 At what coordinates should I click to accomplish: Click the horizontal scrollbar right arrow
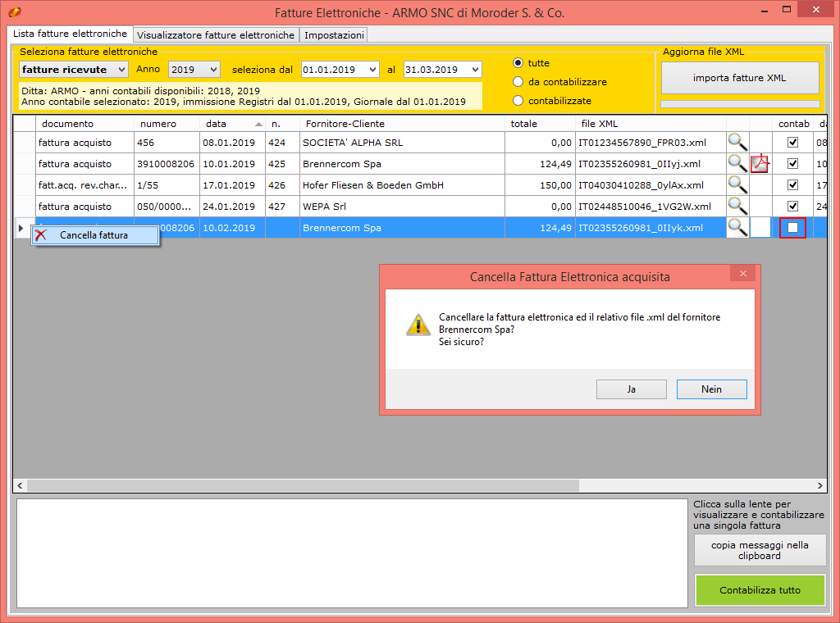[819, 485]
